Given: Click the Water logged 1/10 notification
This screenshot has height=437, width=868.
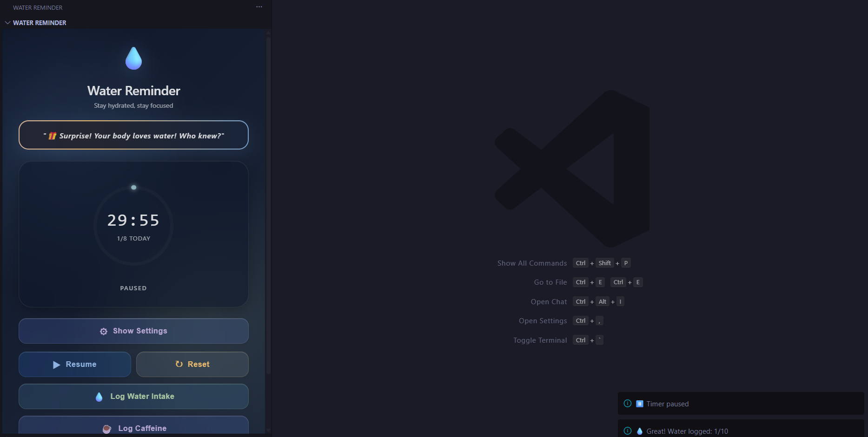Looking at the screenshot, I should 741,429.
